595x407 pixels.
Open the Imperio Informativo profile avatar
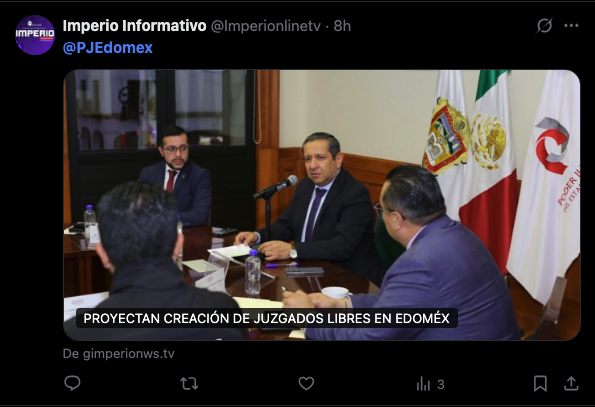pyautogui.click(x=35, y=35)
